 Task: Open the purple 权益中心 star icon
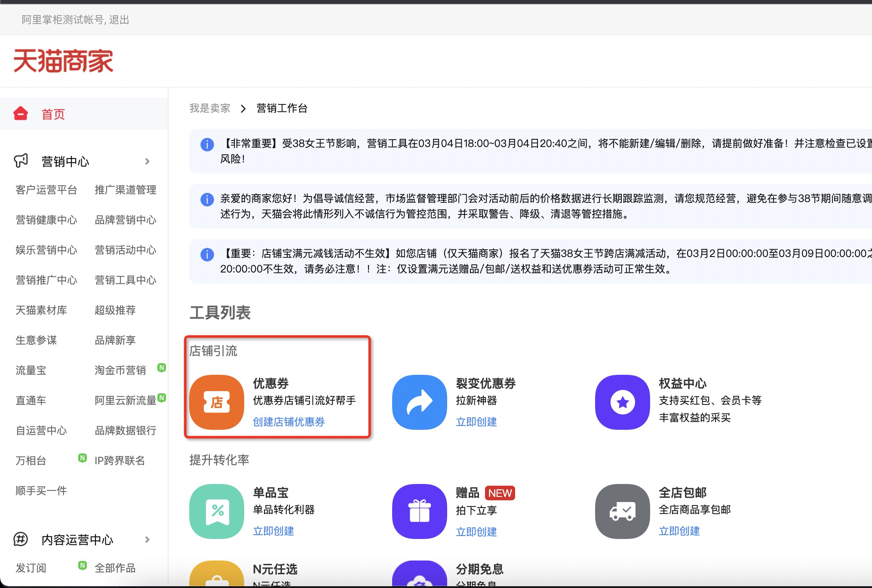(622, 402)
